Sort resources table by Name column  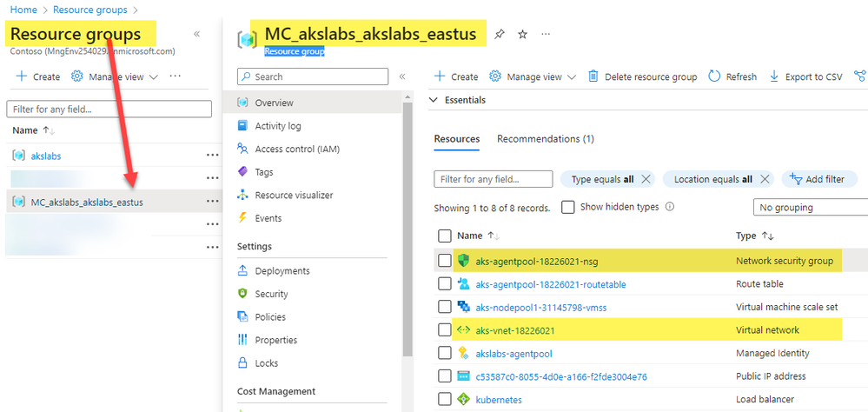(478, 236)
